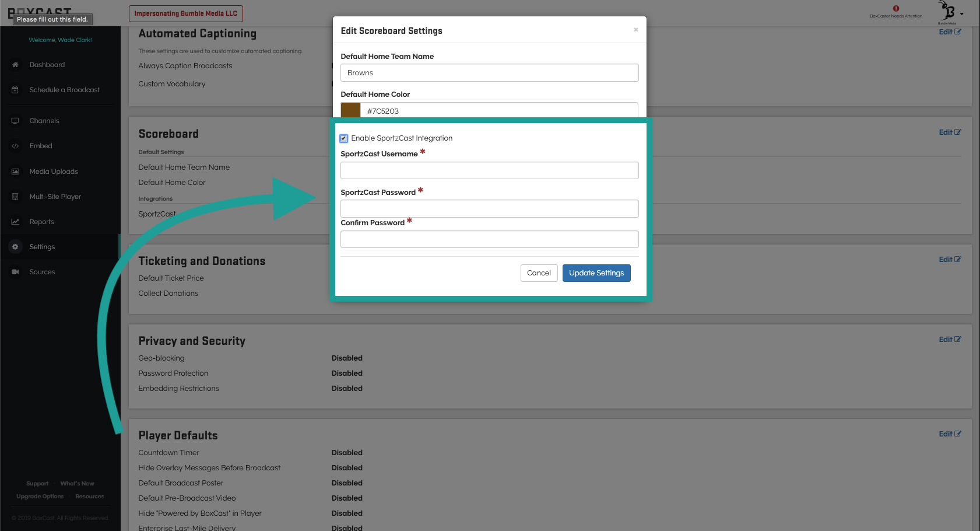
Task: Focus the SportzCast Password field
Action: pos(489,208)
